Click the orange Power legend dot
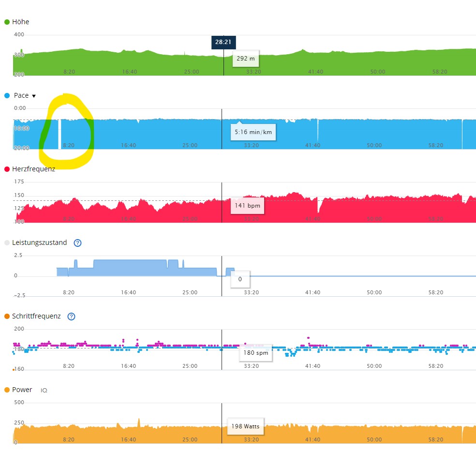Screen dimensions: 476x454 7,390
